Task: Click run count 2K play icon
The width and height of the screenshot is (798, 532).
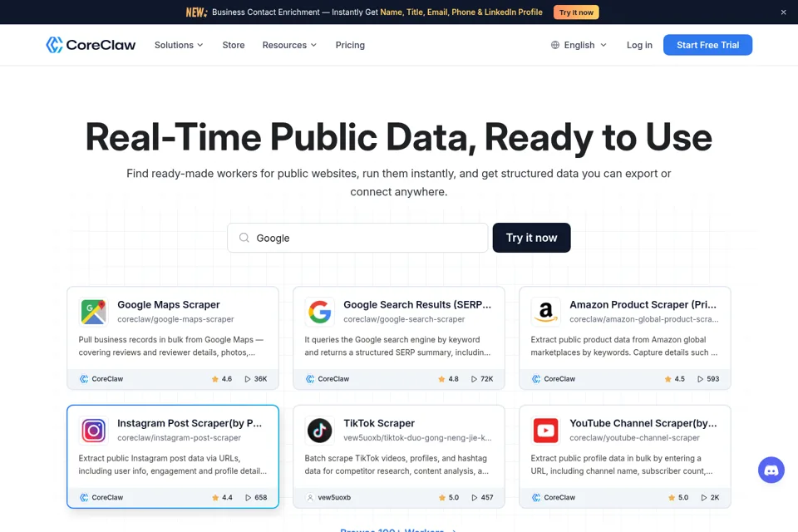Action: [x=704, y=497]
